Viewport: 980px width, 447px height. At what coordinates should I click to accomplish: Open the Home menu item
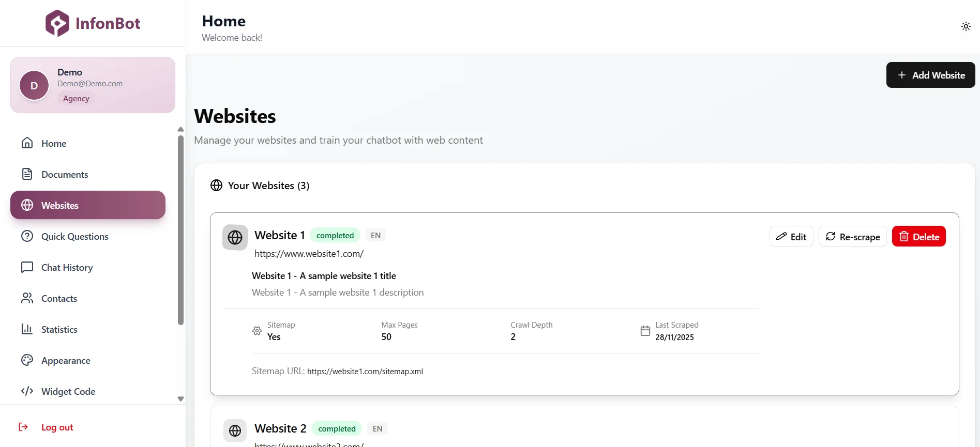point(88,143)
